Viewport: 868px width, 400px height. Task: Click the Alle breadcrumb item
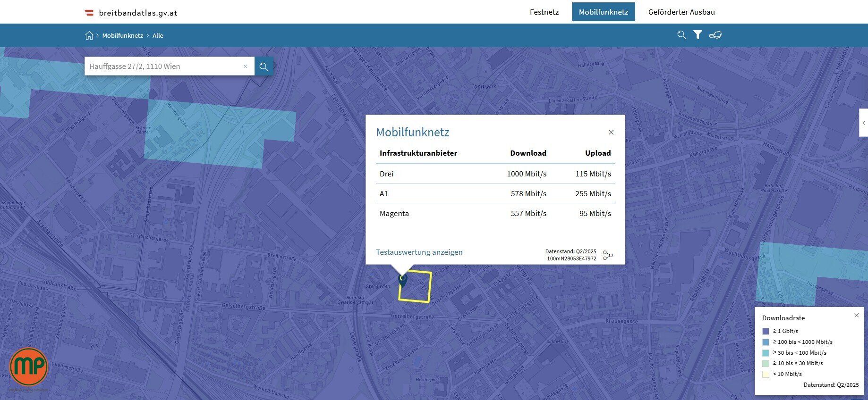[158, 36]
